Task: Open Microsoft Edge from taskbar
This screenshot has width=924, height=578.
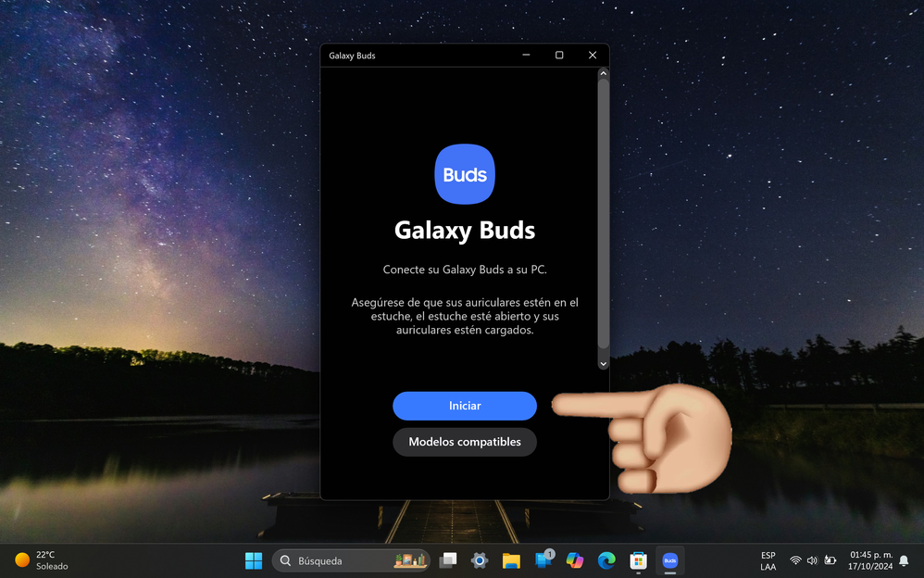Action: (606, 560)
